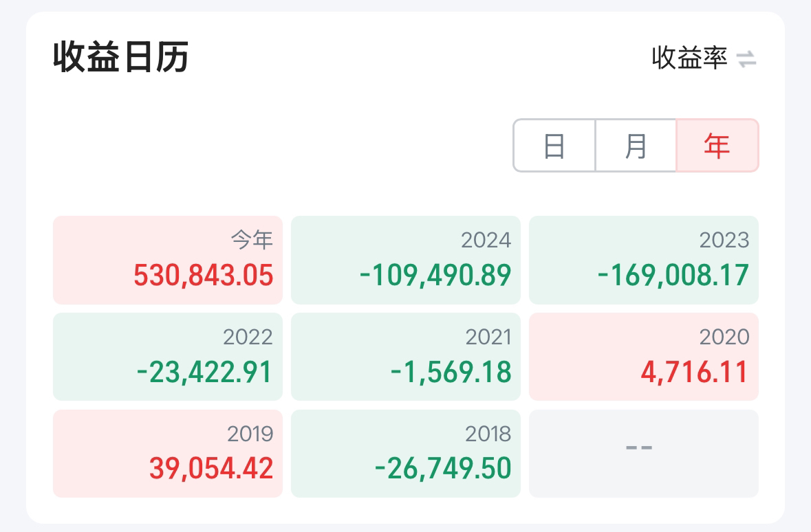Select the 年 (year) tab
The width and height of the screenshot is (811, 532).
pyautogui.click(x=717, y=146)
